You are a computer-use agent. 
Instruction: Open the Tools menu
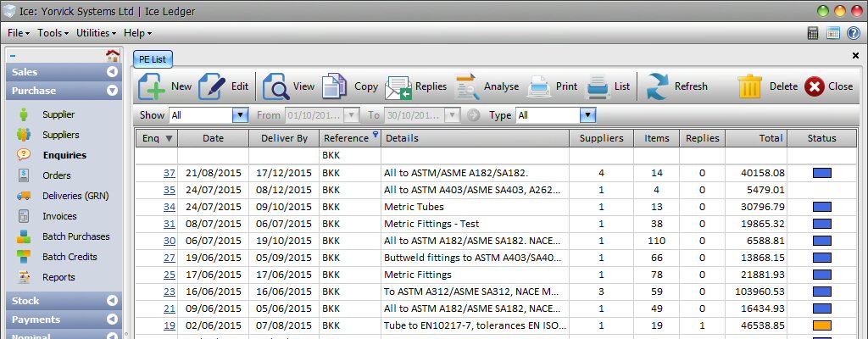(x=53, y=33)
